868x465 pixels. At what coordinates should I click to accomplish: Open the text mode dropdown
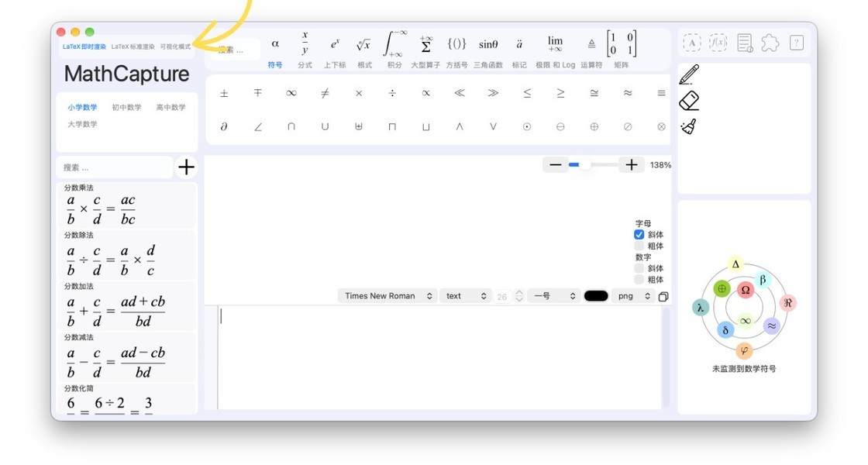[466, 296]
